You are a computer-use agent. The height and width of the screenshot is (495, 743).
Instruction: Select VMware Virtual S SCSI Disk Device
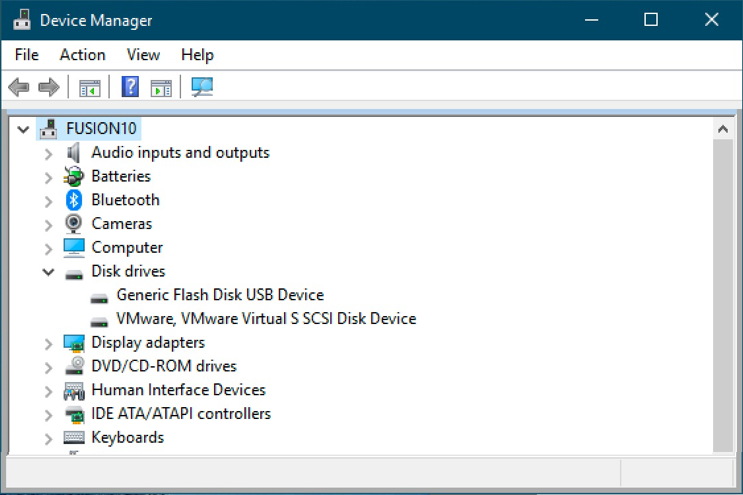(x=266, y=318)
